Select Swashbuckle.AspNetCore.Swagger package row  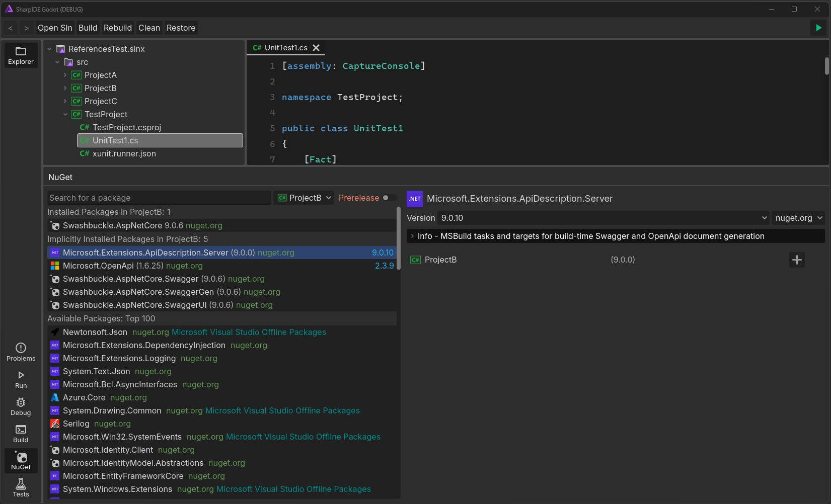pos(222,279)
